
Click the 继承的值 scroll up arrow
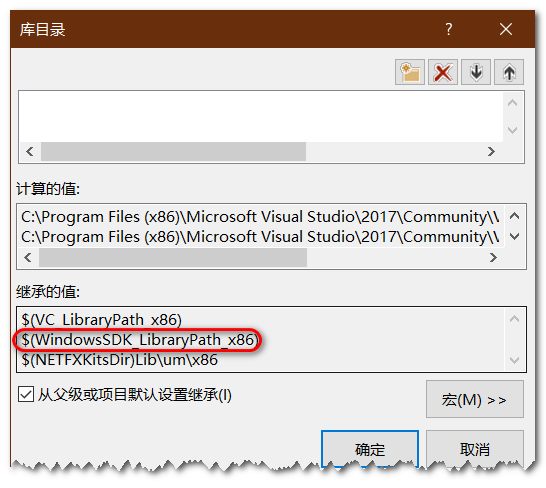tap(515, 319)
